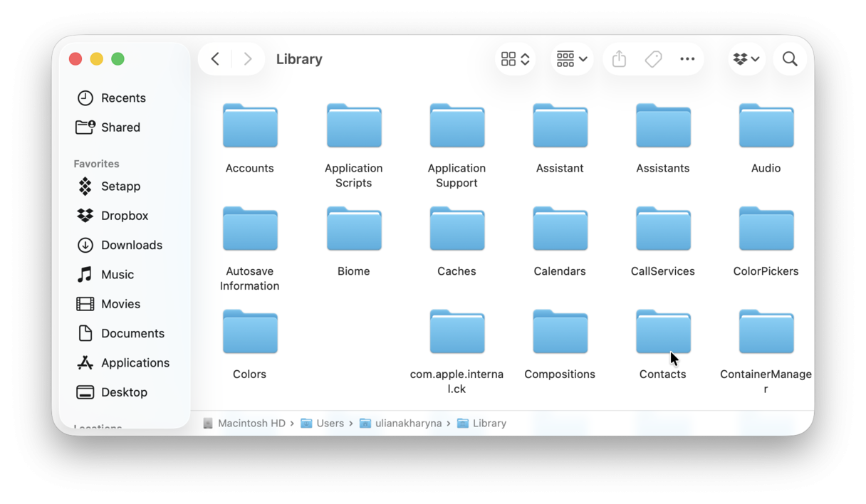Go back using the back arrow
The height and width of the screenshot is (504, 866).
point(215,59)
